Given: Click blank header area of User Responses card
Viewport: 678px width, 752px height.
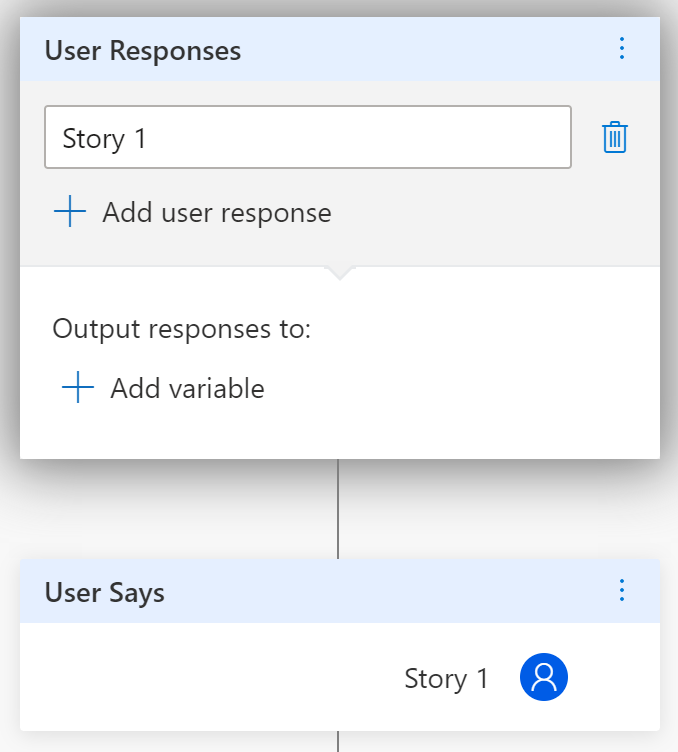Looking at the screenshot, I should click(420, 50).
